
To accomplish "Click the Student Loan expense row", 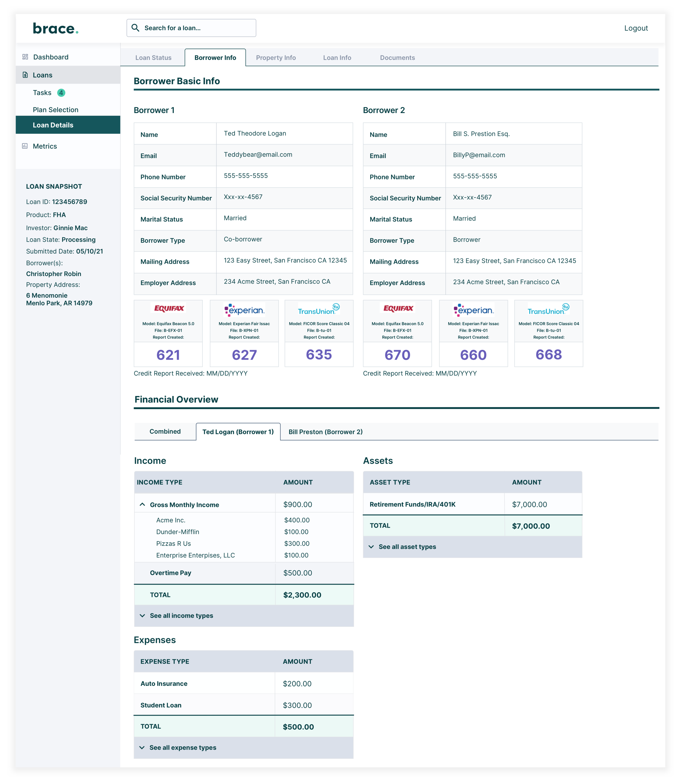I will [244, 705].
